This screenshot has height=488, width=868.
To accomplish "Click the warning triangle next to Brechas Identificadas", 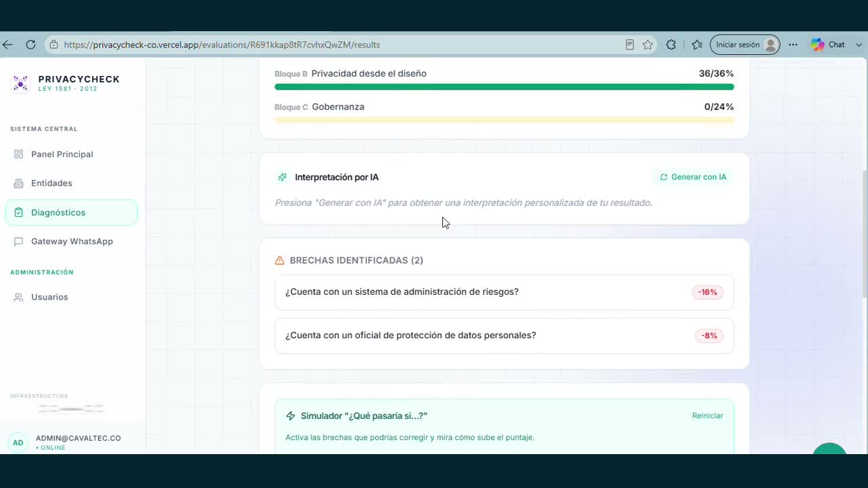I will (279, 260).
